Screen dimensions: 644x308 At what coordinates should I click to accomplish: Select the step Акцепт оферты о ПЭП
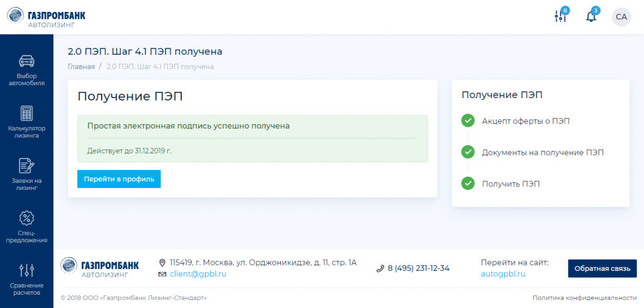[x=526, y=121]
